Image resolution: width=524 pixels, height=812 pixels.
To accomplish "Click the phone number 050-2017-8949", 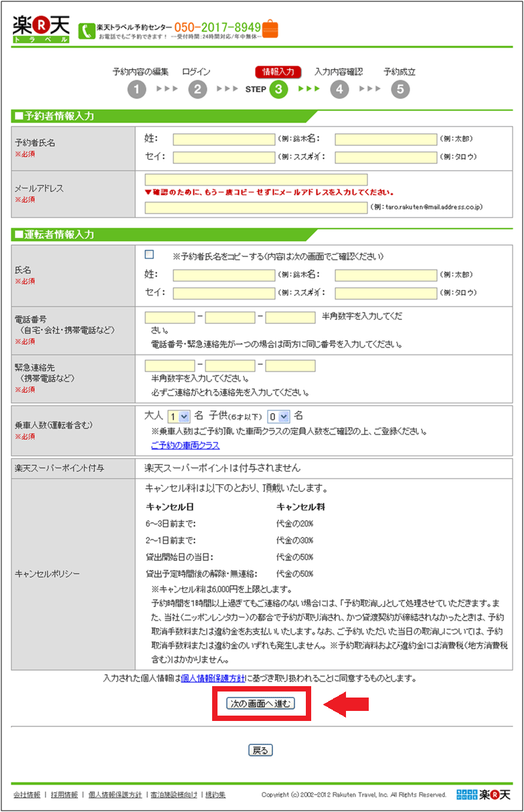I will point(217,27).
